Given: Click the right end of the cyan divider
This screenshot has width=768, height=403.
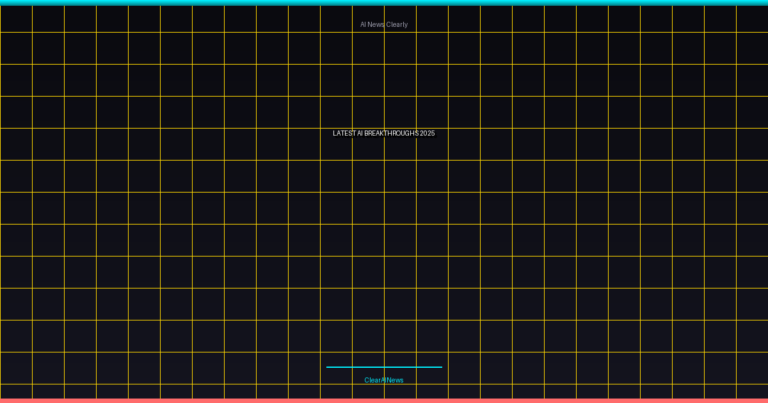Looking at the screenshot, I should click(x=440, y=367).
